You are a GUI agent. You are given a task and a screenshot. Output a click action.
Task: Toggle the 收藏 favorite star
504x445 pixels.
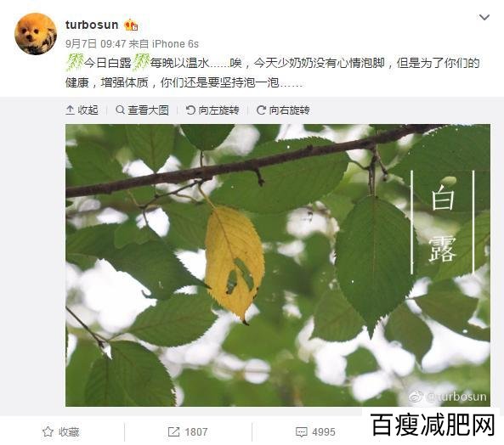pos(60,431)
